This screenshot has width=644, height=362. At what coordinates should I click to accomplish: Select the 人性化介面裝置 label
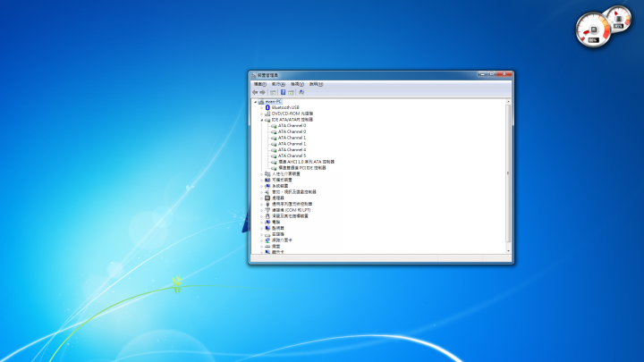pyautogui.click(x=286, y=174)
